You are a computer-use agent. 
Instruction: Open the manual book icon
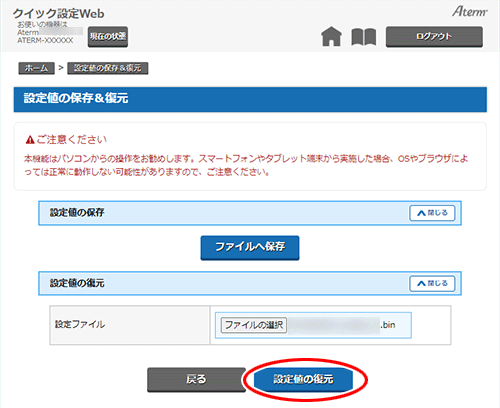(x=364, y=37)
